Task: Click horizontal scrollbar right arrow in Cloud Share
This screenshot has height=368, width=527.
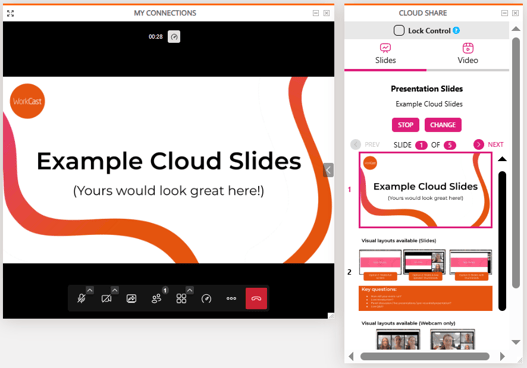Action: pos(502,356)
